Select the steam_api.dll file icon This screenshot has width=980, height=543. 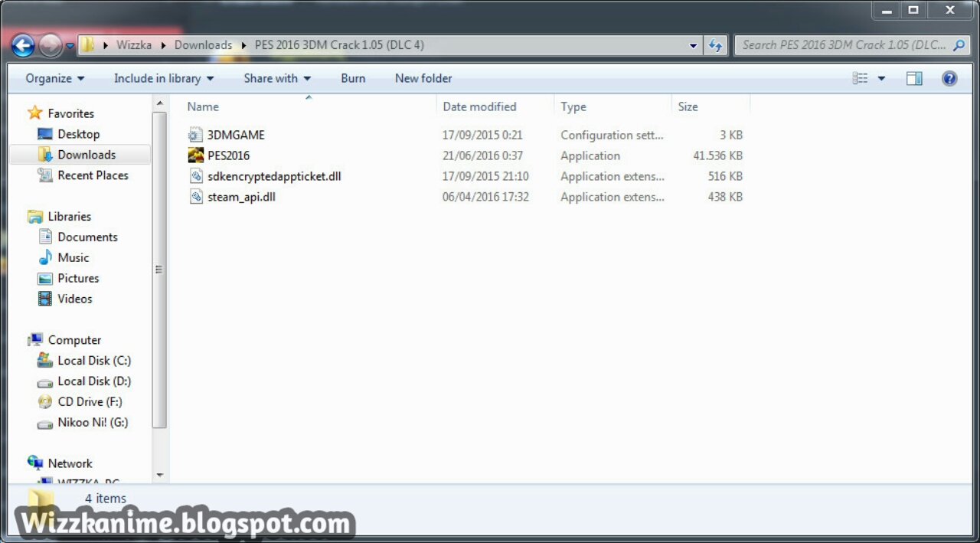196,197
